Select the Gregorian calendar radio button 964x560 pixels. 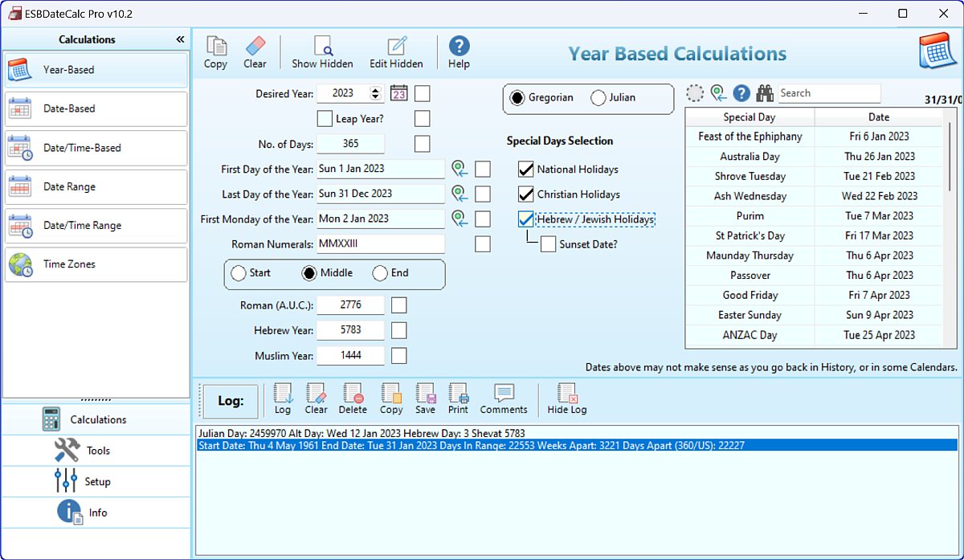pyautogui.click(x=517, y=97)
